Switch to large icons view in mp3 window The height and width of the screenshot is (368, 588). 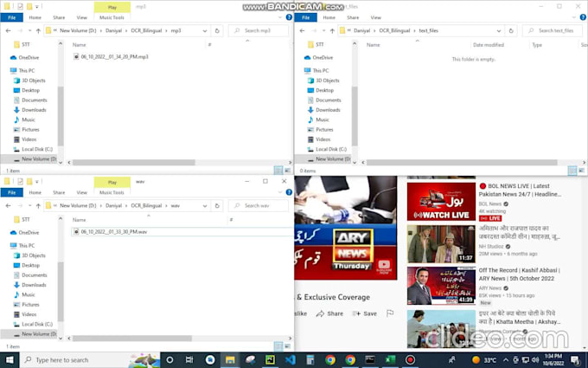pyautogui.click(x=288, y=171)
